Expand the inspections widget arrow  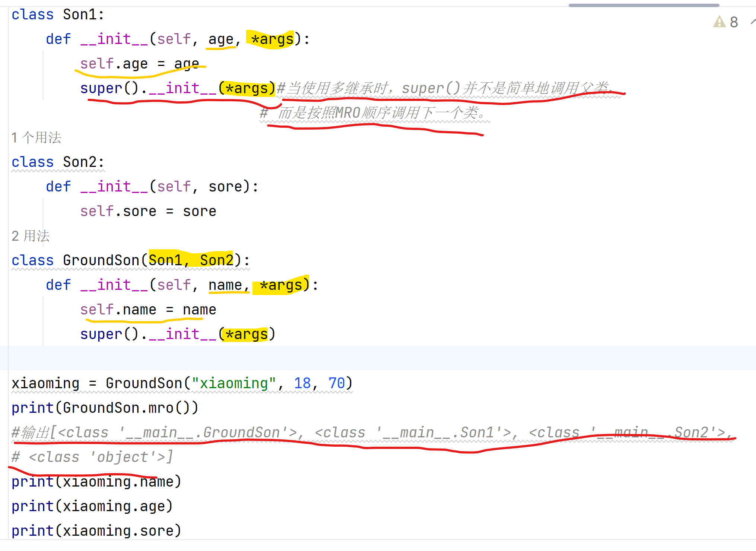coord(753,22)
